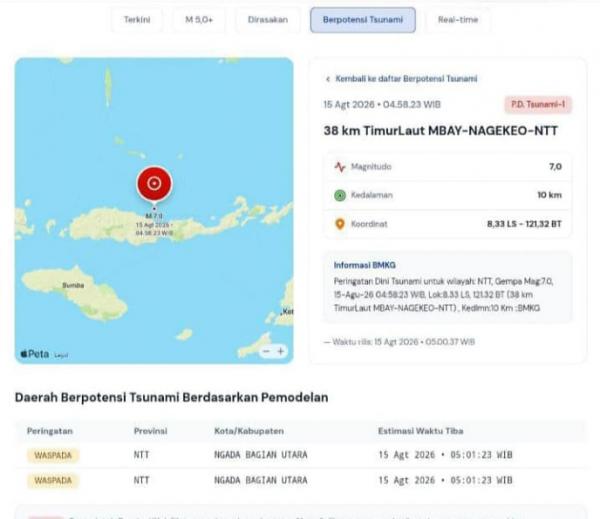The height and width of the screenshot is (519, 600).
Task: Go back via Kembali ke daftar link
Action: pos(406,79)
